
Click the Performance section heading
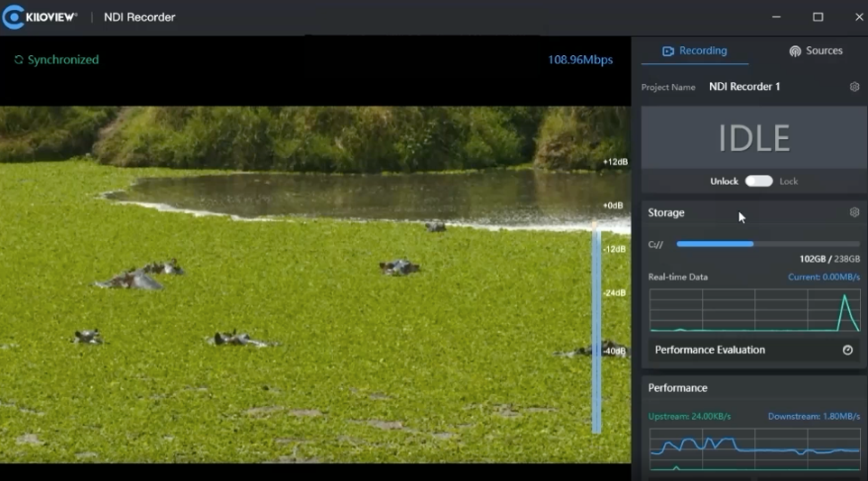tap(678, 388)
